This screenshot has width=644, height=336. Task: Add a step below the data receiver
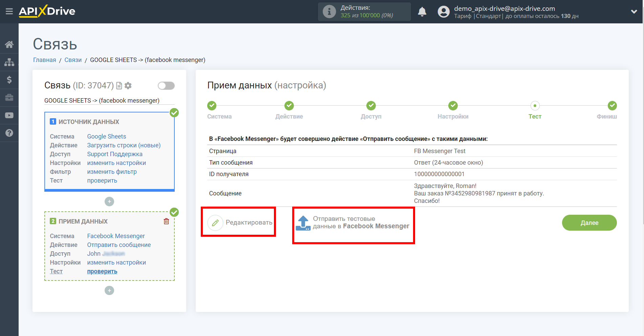point(109,291)
